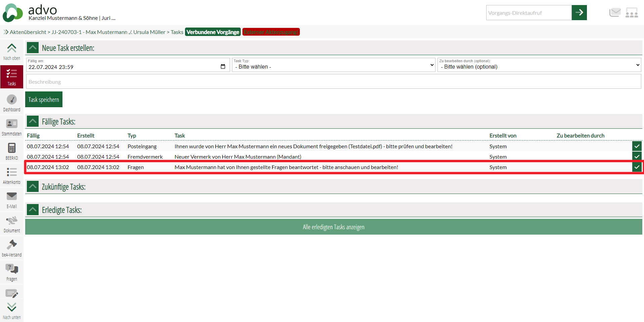Mark the Fragen task as done
The width and height of the screenshot is (644, 322).
point(637,167)
